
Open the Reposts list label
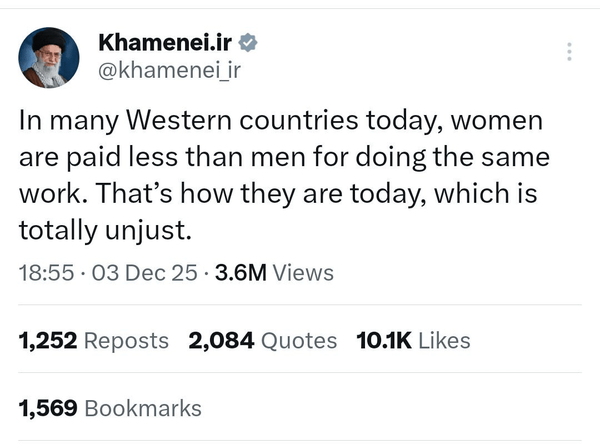(126, 340)
